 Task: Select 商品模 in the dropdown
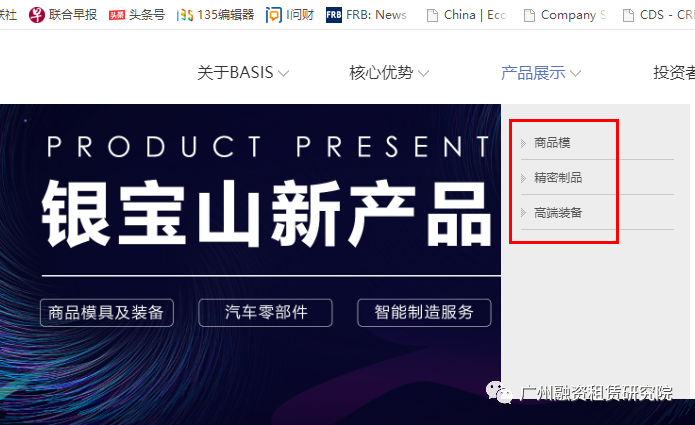pos(552,143)
